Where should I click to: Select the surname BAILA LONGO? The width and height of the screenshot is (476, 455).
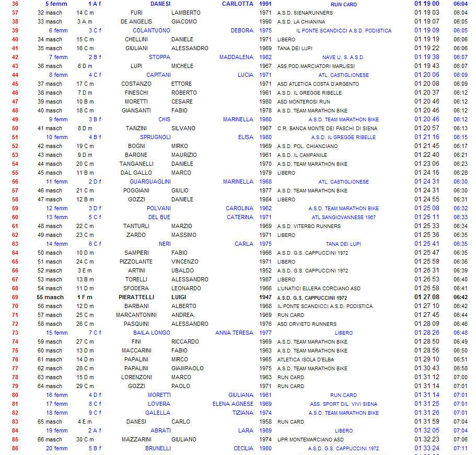pyautogui.click(x=152, y=333)
